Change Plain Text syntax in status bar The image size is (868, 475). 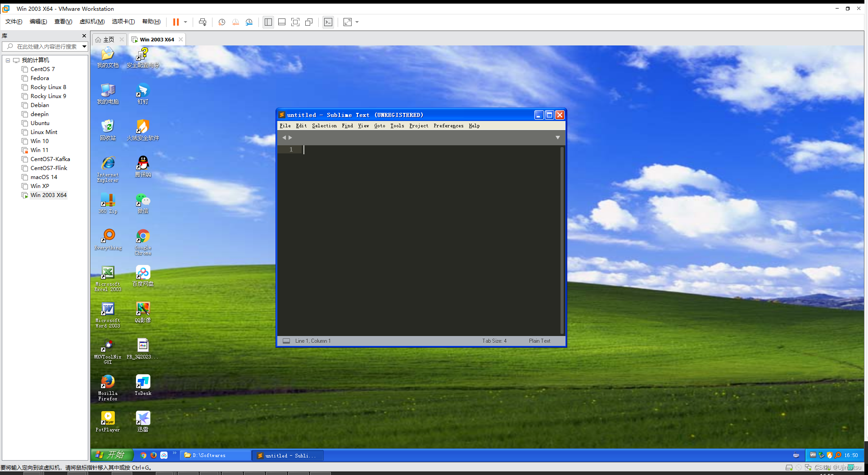coord(539,341)
